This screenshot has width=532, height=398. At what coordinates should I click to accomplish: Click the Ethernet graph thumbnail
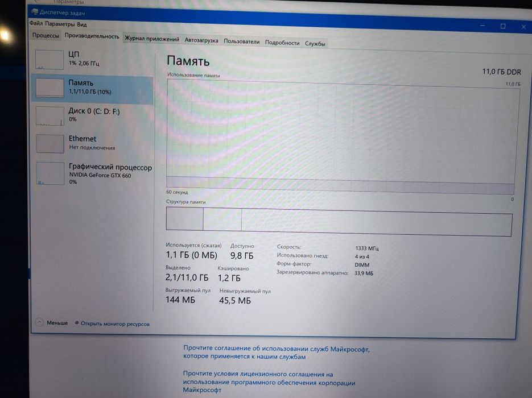(50, 143)
